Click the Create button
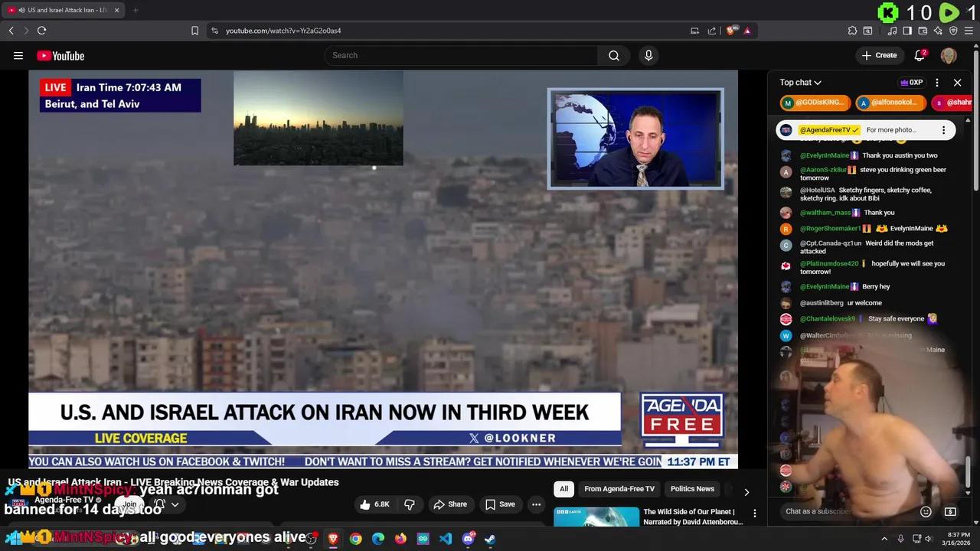Screen dimensions: 980x551 coord(880,55)
